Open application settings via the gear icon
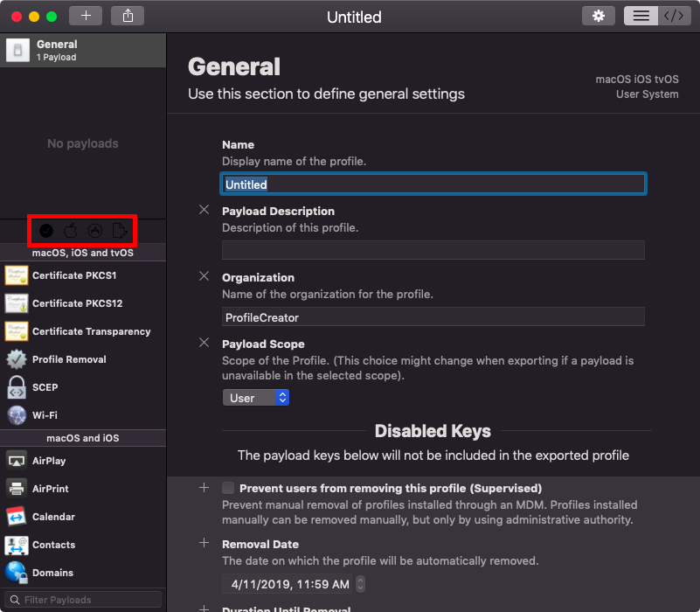The width and height of the screenshot is (700, 612). [x=598, y=16]
